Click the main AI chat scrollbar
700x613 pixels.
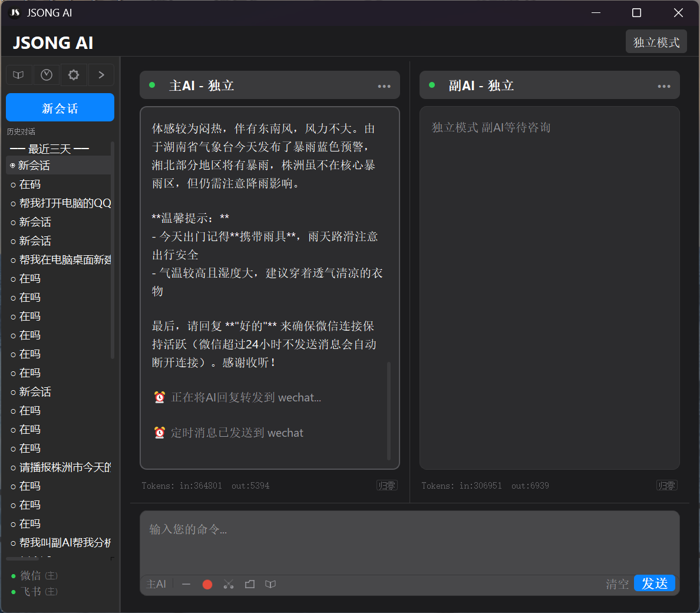[x=389, y=411]
